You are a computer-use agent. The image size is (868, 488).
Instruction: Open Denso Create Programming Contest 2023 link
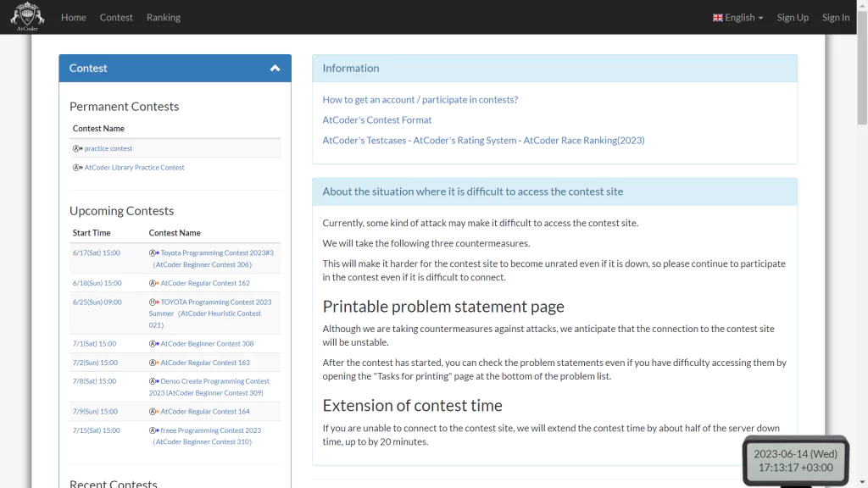tap(209, 386)
